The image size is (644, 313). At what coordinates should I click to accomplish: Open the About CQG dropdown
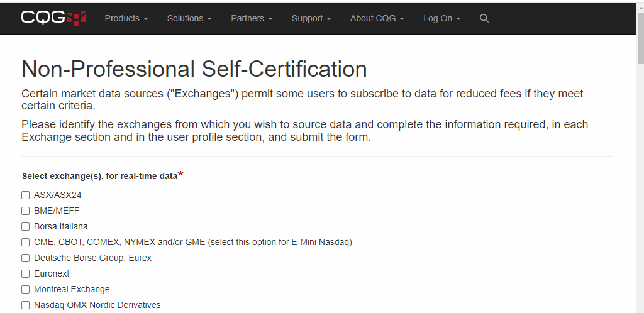[377, 18]
